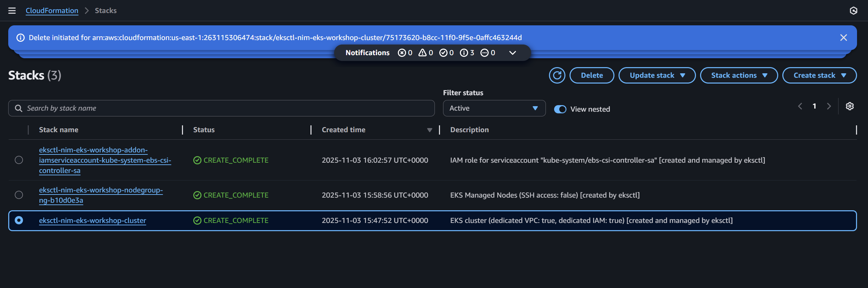Click CREATE_COMPLETE status of the cluster stack
The width and height of the screenshot is (868, 288).
coord(231,221)
